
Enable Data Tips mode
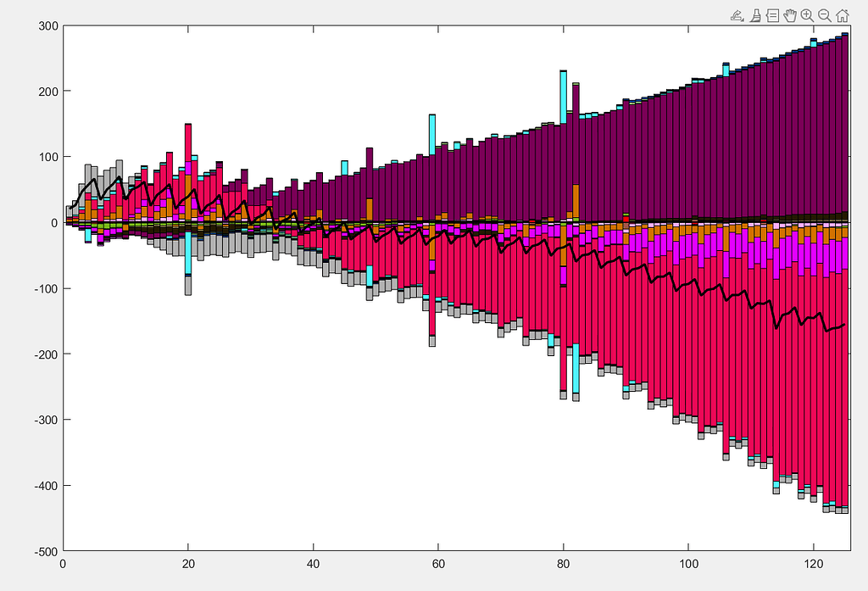click(x=773, y=14)
